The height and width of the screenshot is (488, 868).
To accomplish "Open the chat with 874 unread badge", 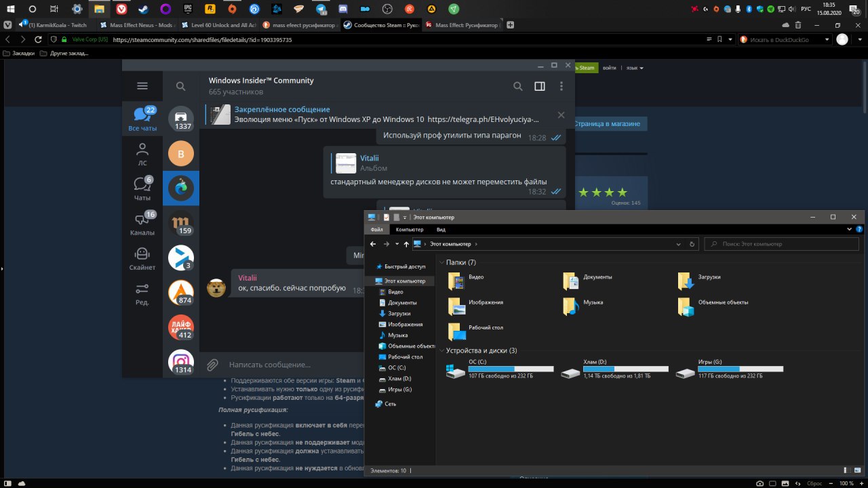I will point(181,293).
